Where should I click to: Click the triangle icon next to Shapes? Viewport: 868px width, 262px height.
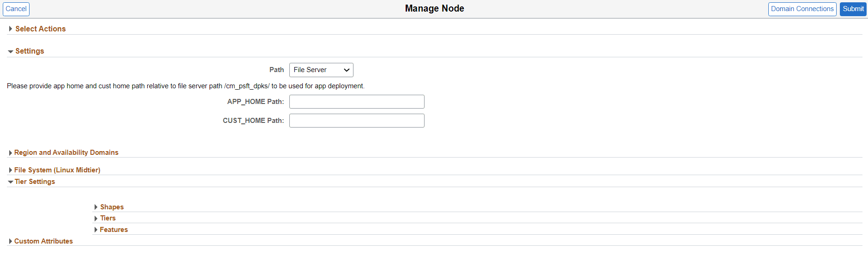[x=96, y=207]
